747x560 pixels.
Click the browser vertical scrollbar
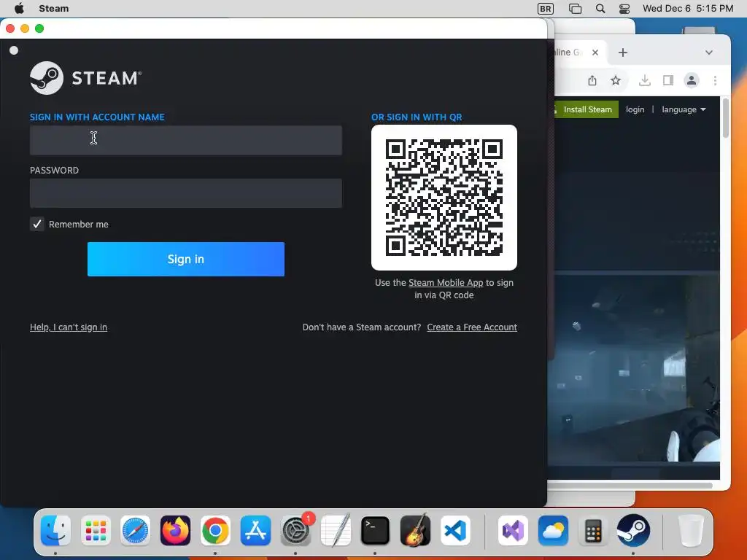coord(726,118)
